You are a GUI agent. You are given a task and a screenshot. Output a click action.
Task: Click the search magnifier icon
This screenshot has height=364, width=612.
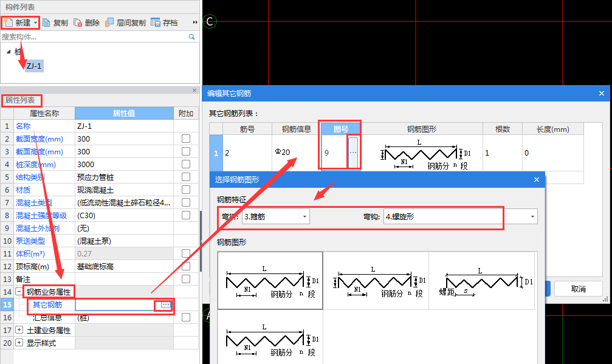coord(191,36)
